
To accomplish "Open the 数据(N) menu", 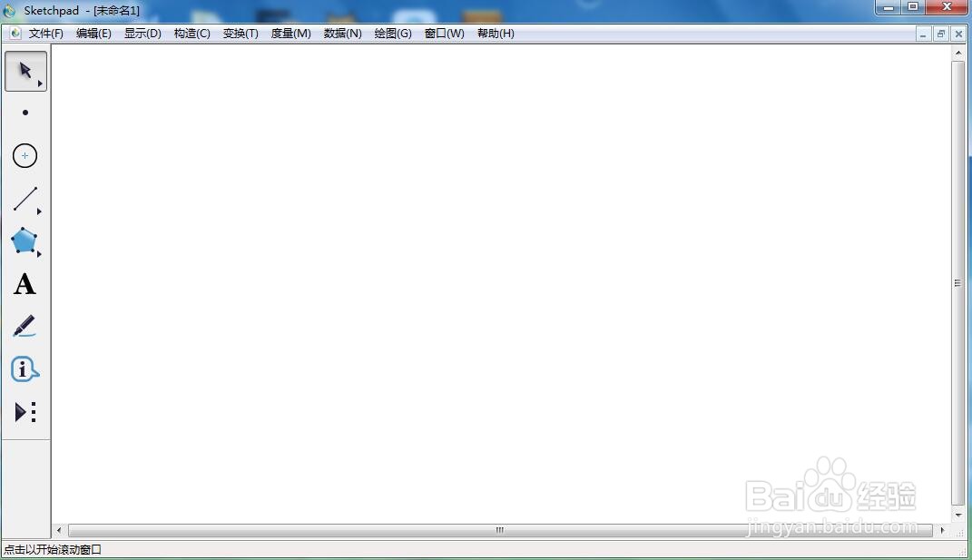I will point(343,34).
